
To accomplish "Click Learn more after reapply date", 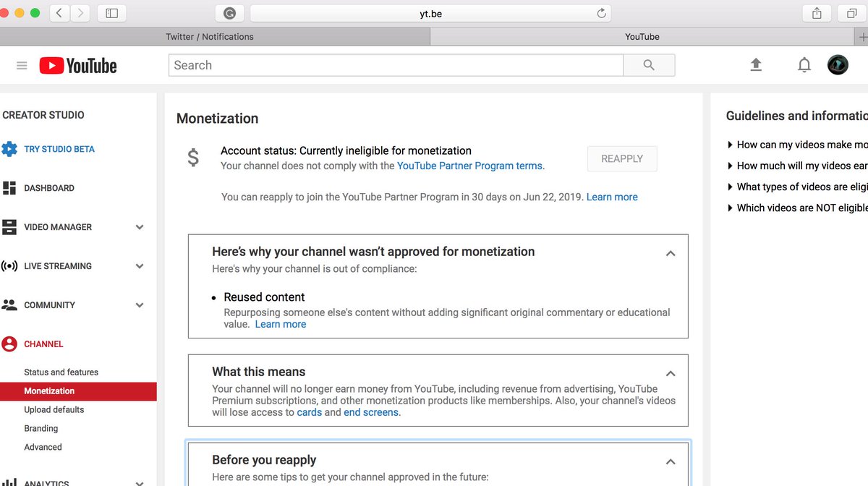I will point(612,197).
